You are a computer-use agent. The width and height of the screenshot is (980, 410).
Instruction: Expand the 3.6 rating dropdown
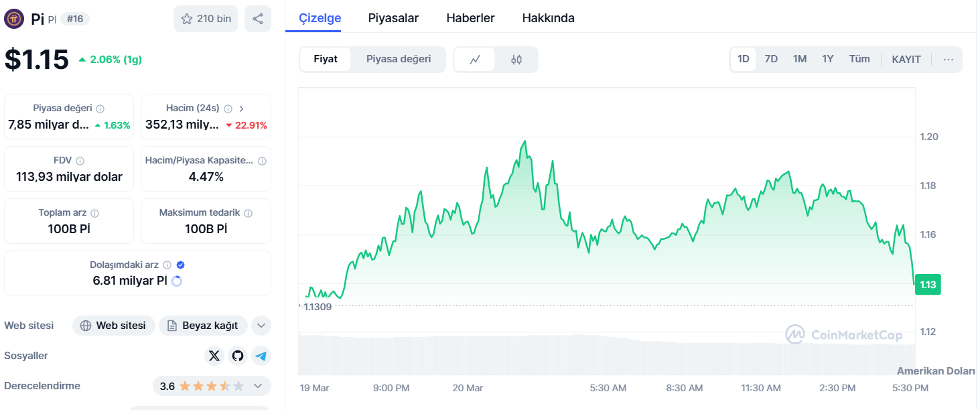pyautogui.click(x=258, y=386)
